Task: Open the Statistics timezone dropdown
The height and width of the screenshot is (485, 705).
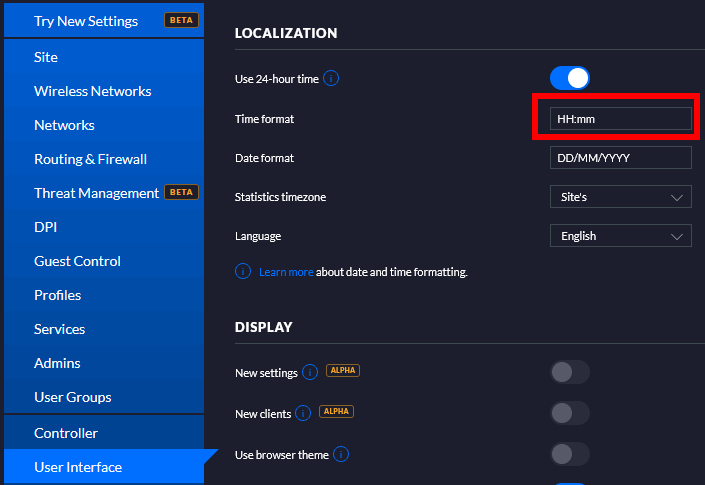Action: pyautogui.click(x=620, y=197)
